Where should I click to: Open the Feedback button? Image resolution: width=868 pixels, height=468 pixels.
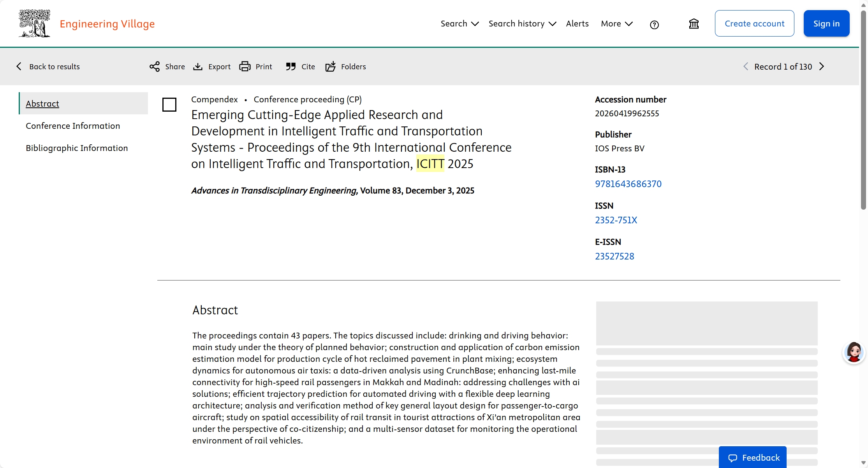click(x=753, y=457)
